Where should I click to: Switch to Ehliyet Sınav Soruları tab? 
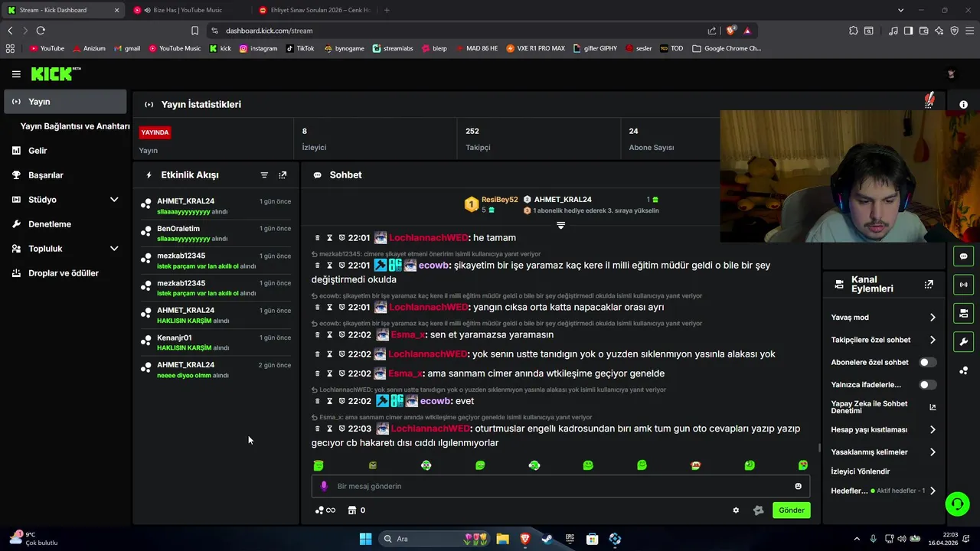click(x=314, y=10)
